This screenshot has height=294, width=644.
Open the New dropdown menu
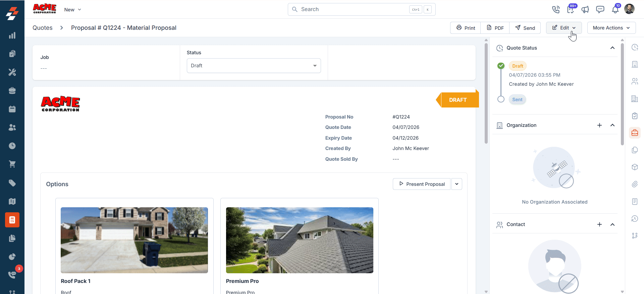point(72,10)
